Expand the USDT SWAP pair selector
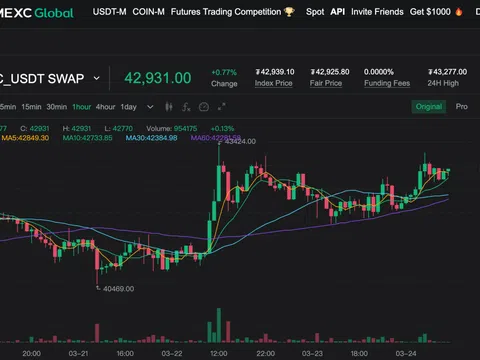 pyautogui.click(x=96, y=79)
